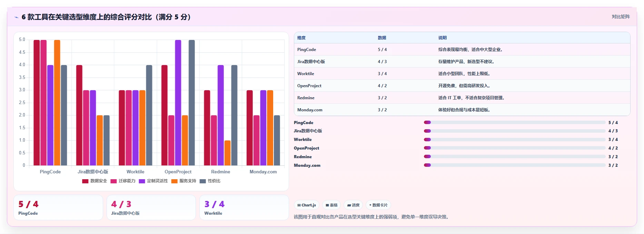Click the Redmine x-axis label

click(x=221, y=172)
